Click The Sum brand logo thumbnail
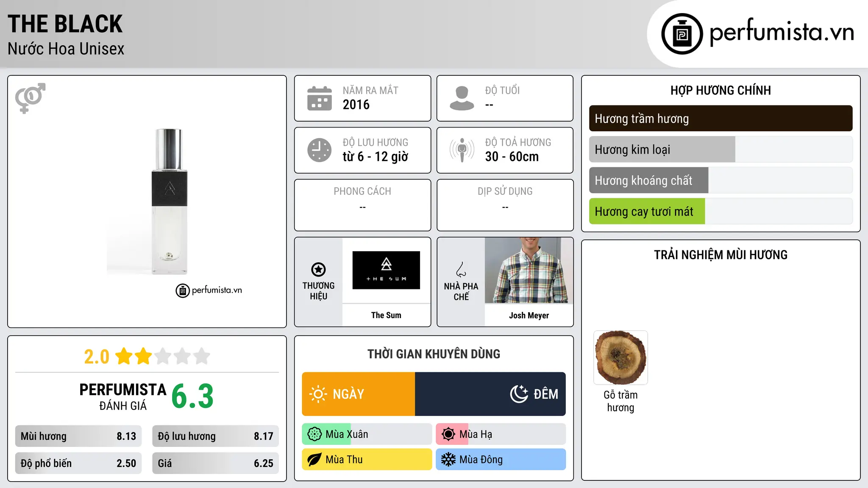Screen dimensions: 868x488 [386, 270]
